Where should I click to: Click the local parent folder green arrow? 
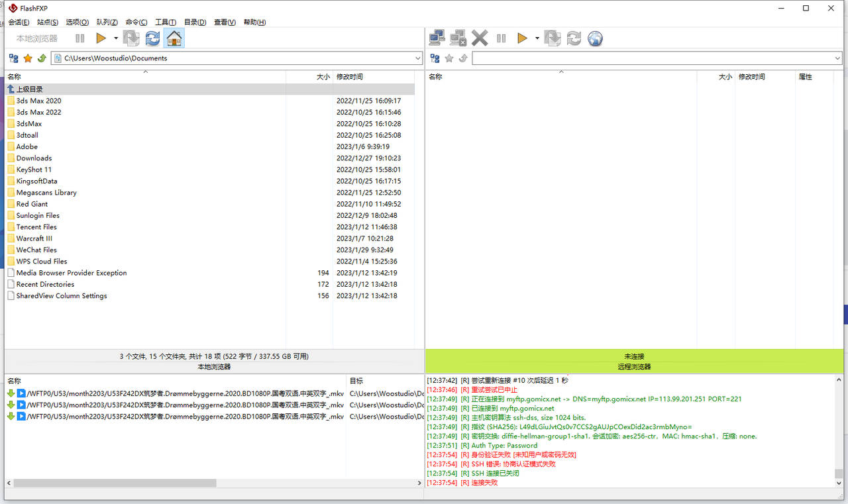click(x=42, y=58)
